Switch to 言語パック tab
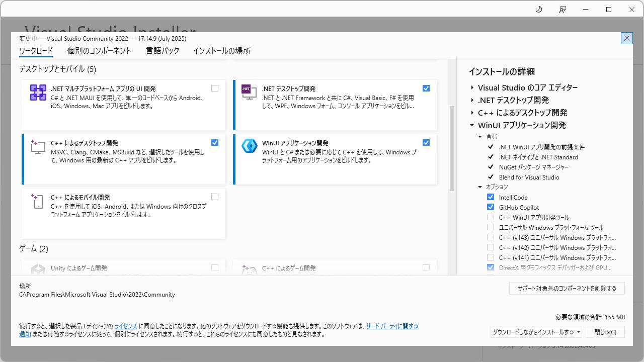644x362 pixels. [163, 51]
